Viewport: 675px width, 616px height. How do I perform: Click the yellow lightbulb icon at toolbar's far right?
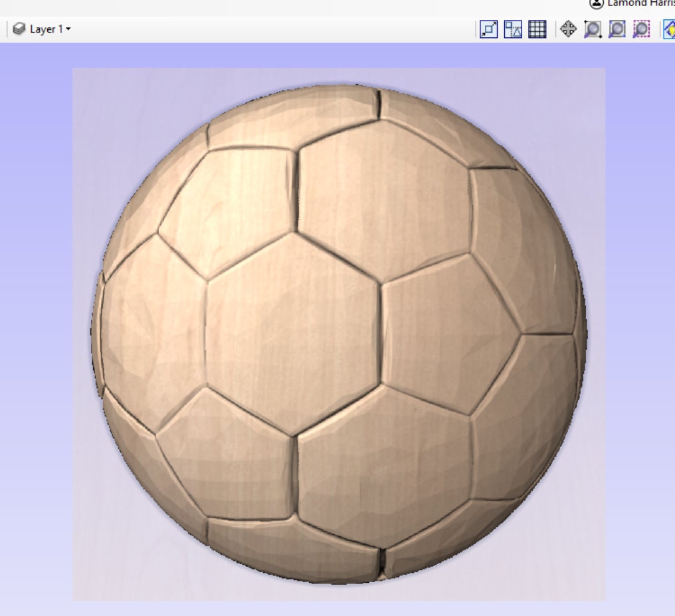pyautogui.click(x=671, y=29)
